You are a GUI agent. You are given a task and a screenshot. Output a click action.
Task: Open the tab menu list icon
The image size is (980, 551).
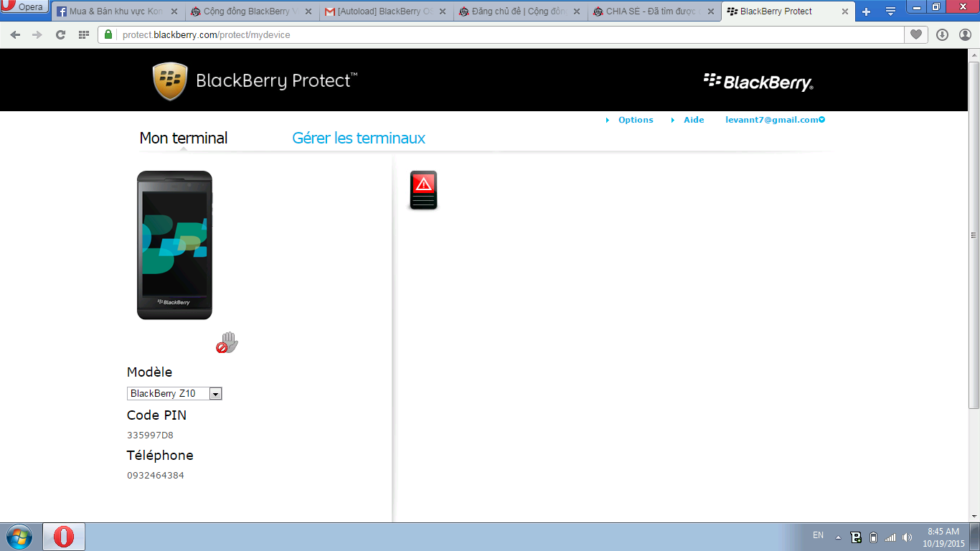pos(890,11)
